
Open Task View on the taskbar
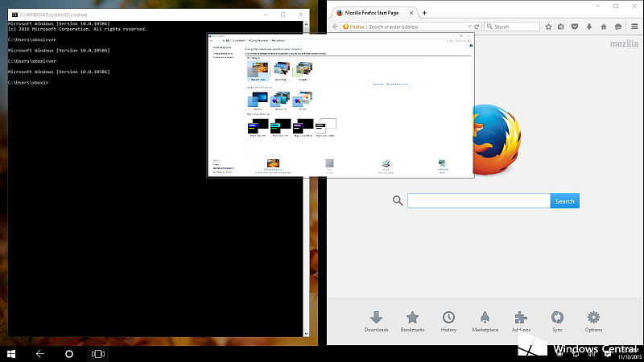[x=97, y=354]
